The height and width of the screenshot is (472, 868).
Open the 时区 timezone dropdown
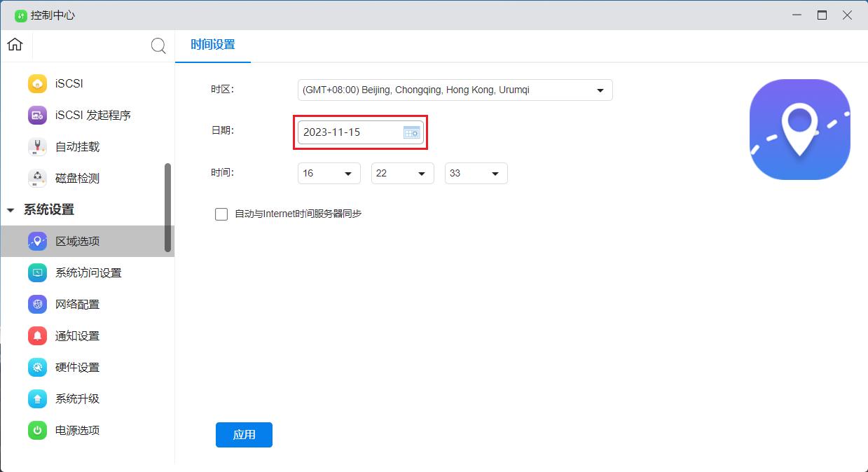[x=455, y=90]
